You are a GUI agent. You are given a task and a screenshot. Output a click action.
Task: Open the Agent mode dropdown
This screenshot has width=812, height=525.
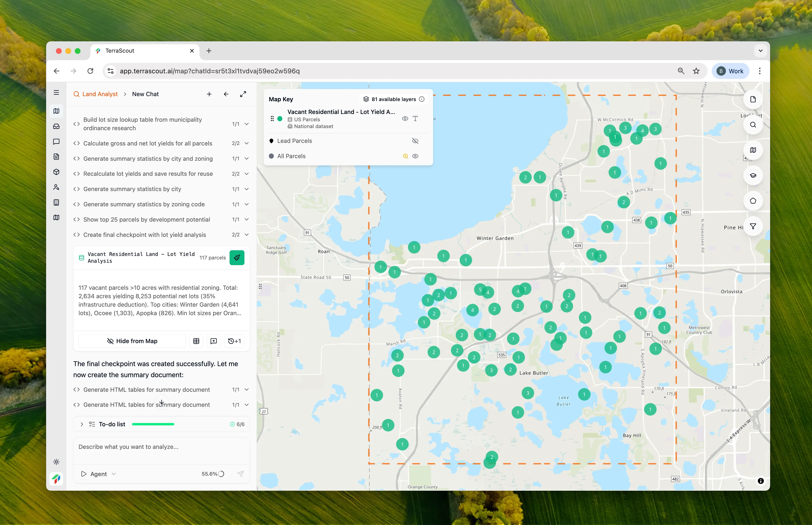click(99, 474)
